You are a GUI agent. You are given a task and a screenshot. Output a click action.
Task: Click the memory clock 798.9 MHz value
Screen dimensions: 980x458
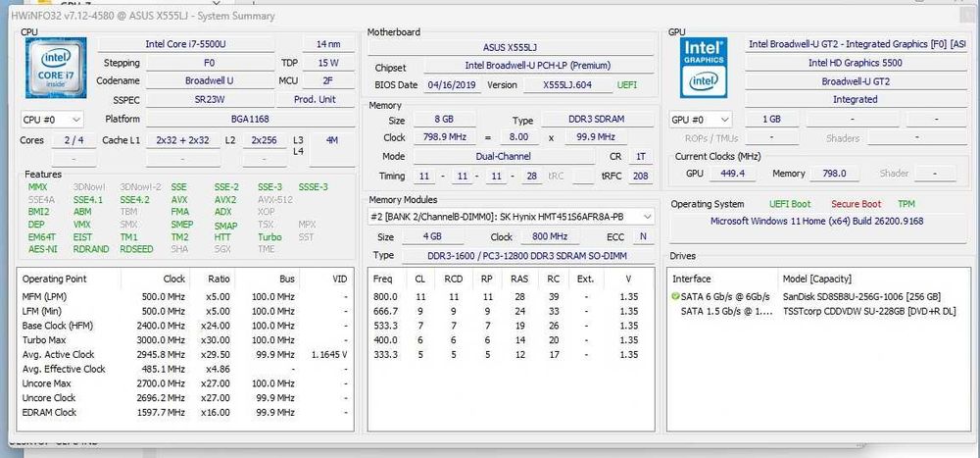443,137
